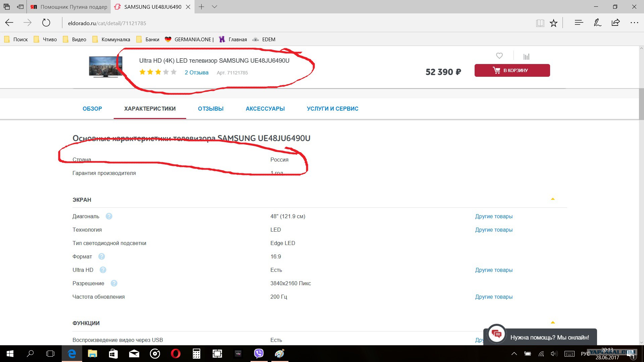Open Task View on the taskbar
This screenshot has width=644, height=362.
50,354
